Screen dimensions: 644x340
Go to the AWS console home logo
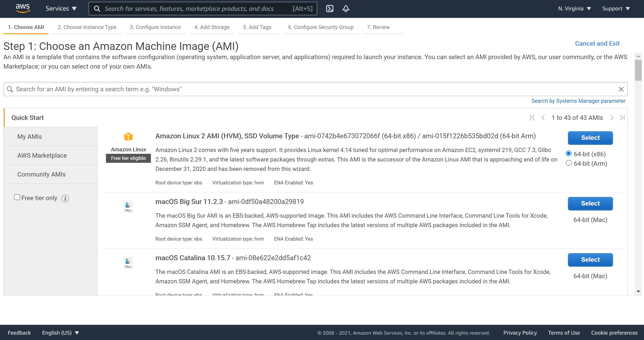pyautogui.click(x=23, y=8)
